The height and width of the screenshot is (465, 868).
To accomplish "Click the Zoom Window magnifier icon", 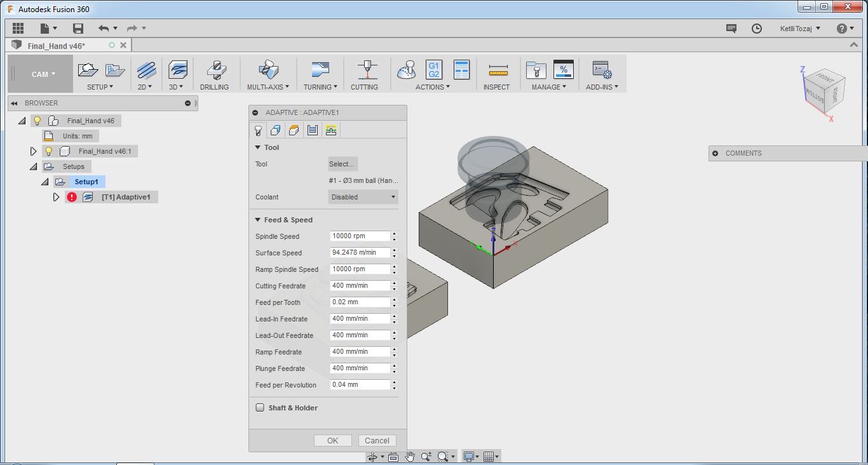I will click(443, 457).
